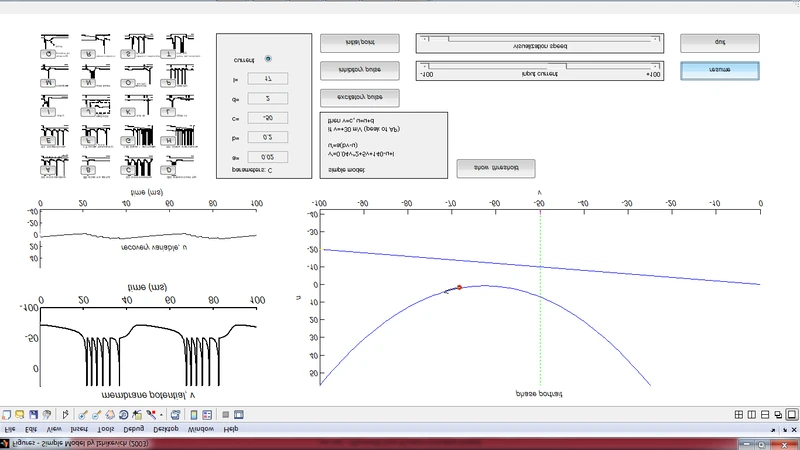Click the Save Figure toolbar icon

coord(33,414)
